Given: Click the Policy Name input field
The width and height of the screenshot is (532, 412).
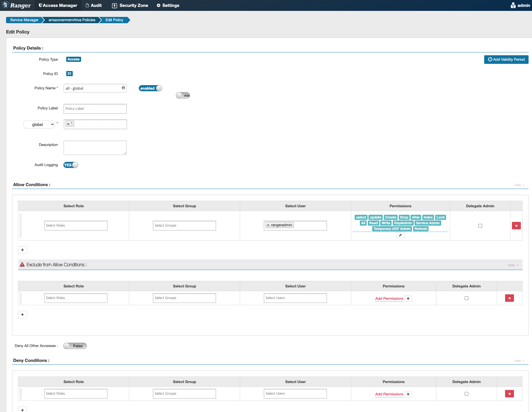Looking at the screenshot, I should 95,88.
